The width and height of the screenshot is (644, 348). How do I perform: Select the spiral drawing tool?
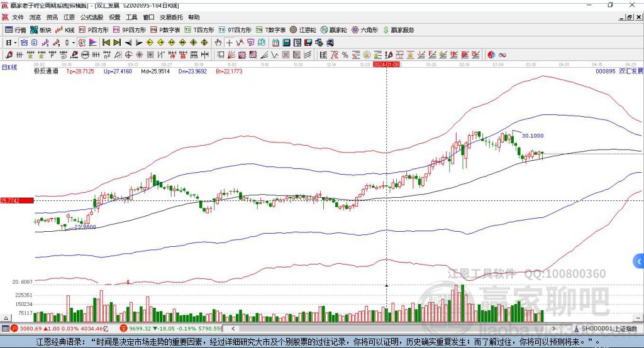64,55
